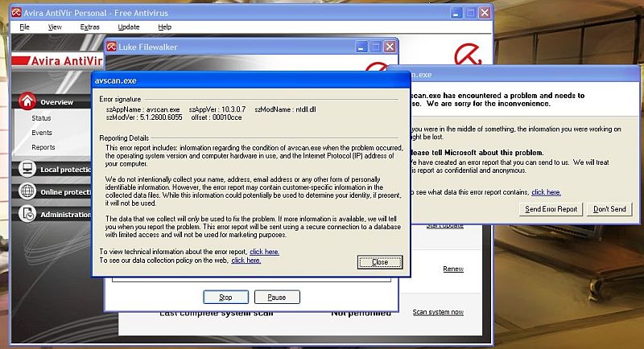
Task: Click the Overview home icon
Action: pos(27,101)
